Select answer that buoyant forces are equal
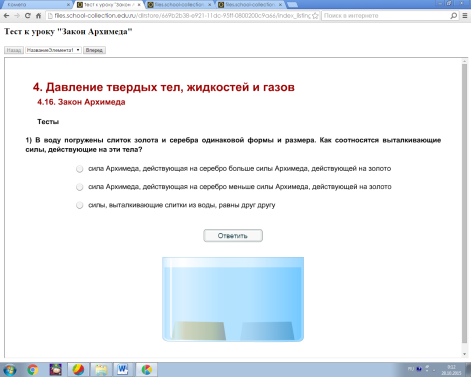471x377 pixels. [79, 205]
